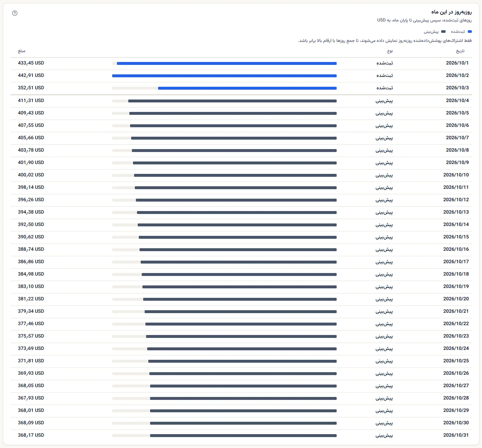The width and height of the screenshot is (482, 448).
Task: Click the amount 407٫55 USD
Action: pyautogui.click(x=31, y=125)
